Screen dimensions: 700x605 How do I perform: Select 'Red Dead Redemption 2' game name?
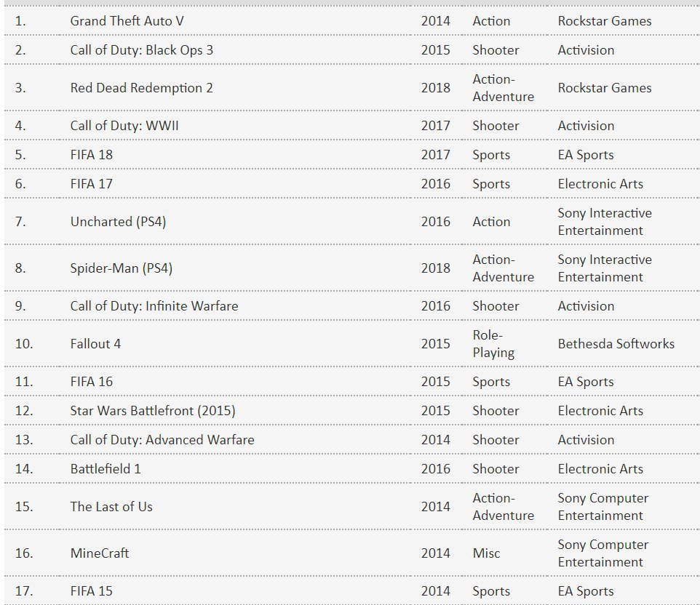coord(141,88)
